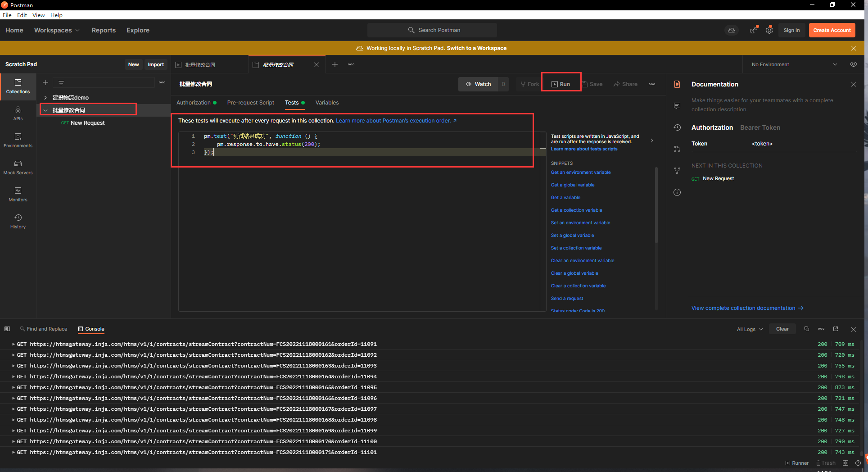Clear the console logs
Viewport: 868px width, 472px height.
782,329
